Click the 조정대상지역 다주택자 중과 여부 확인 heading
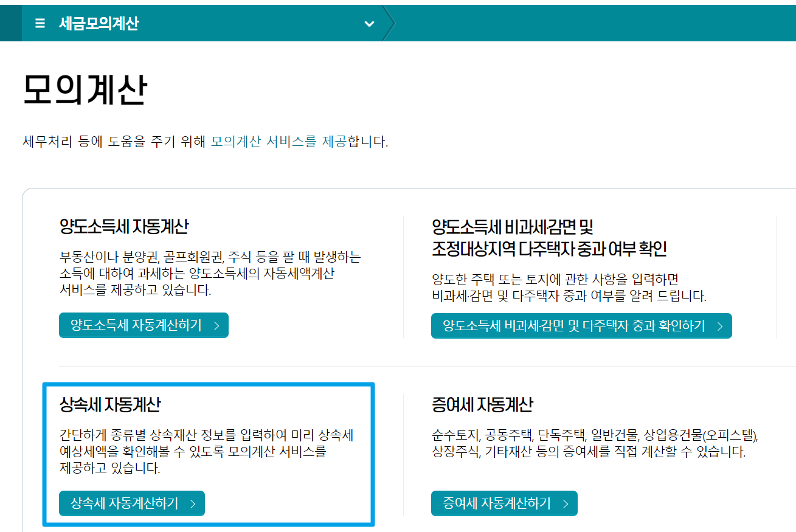Viewport: 796px width, 532px height. click(549, 249)
